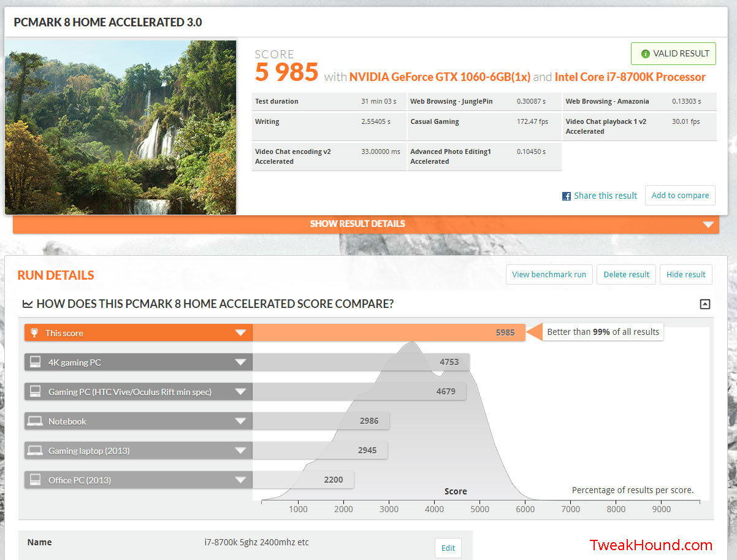Click the Delete result button
This screenshot has width=737, height=560.
(x=626, y=274)
